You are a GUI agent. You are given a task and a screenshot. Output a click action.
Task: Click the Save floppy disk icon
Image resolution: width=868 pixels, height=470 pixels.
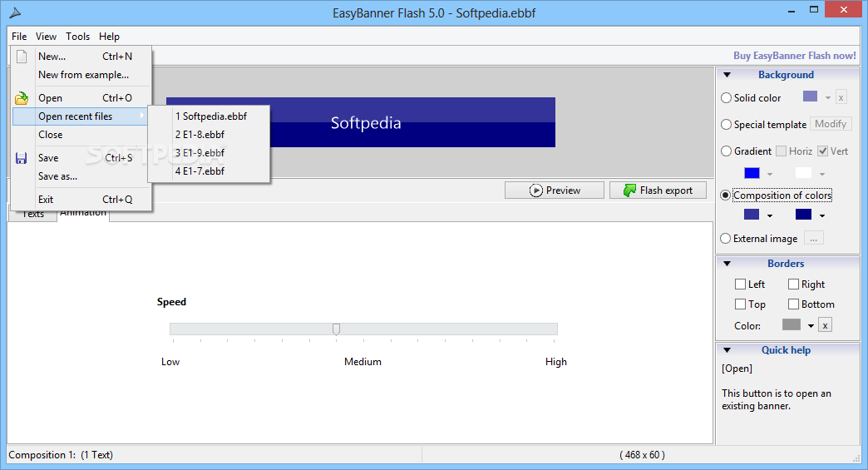pyautogui.click(x=21, y=158)
